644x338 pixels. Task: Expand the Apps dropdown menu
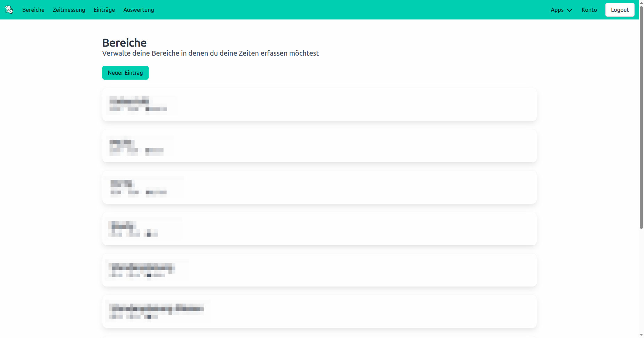557,10
